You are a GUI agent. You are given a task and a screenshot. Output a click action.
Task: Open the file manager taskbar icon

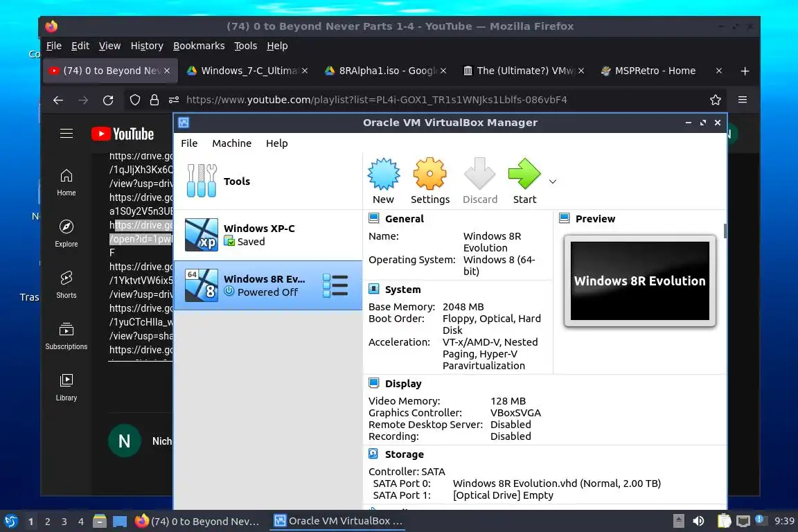tap(99, 522)
